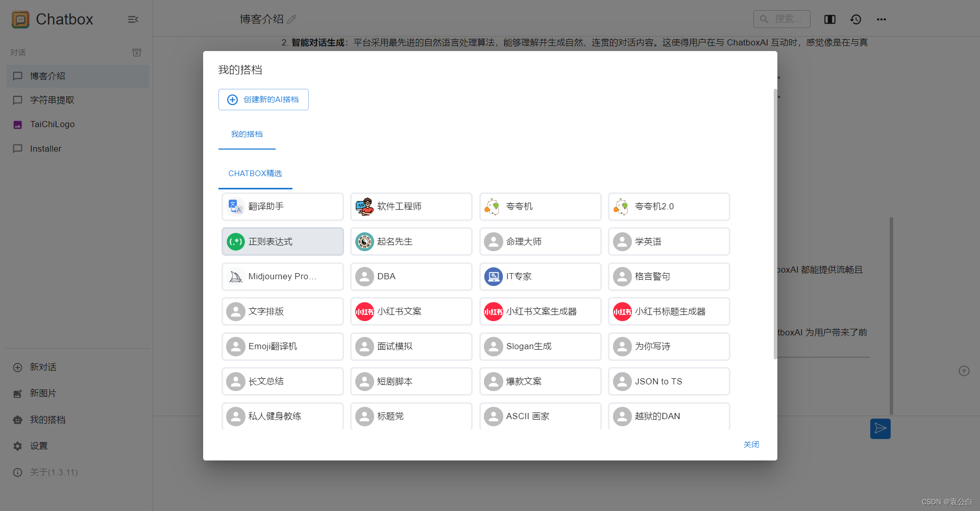Open the history clock icon
This screenshot has height=511, width=980.
[856, 19]
